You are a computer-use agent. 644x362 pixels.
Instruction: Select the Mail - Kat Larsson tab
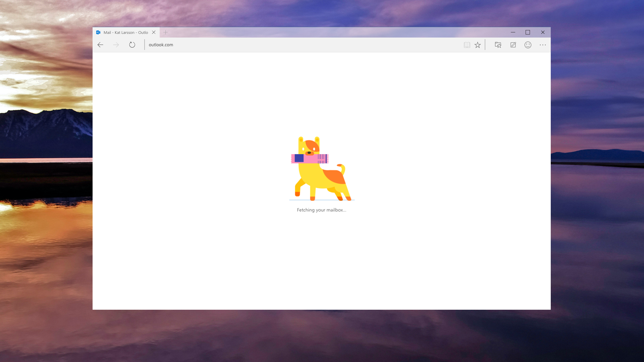tap(125, 33)
